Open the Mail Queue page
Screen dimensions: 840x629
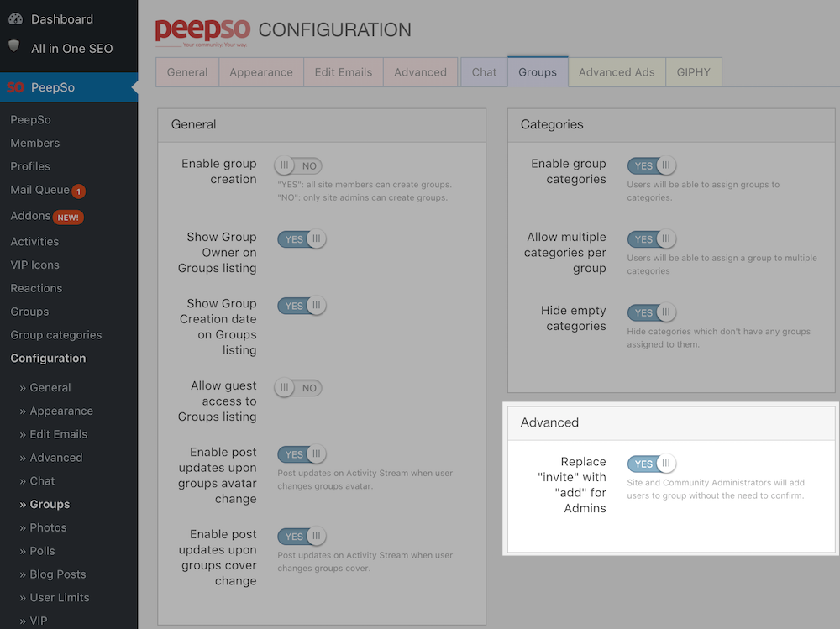[x=39, y=190]
